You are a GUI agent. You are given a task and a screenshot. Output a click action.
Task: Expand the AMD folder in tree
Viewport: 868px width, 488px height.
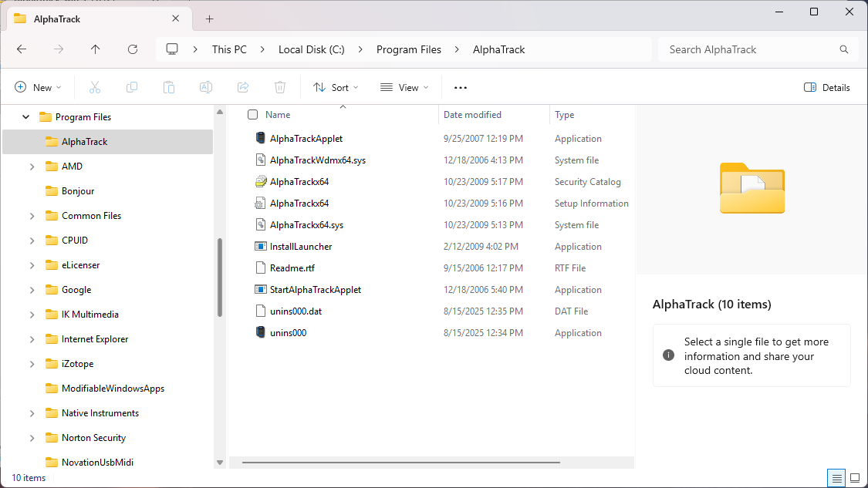32,167
